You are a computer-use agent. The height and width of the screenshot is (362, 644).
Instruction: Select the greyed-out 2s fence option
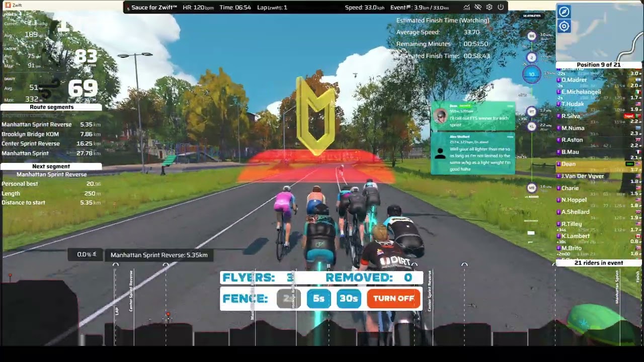289,298
